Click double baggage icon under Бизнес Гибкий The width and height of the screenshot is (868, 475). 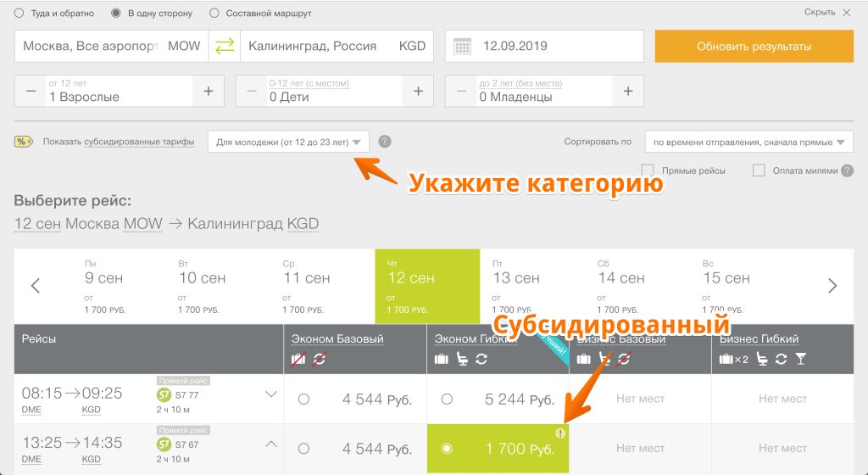pyautogui.click(x=733, y=360)
